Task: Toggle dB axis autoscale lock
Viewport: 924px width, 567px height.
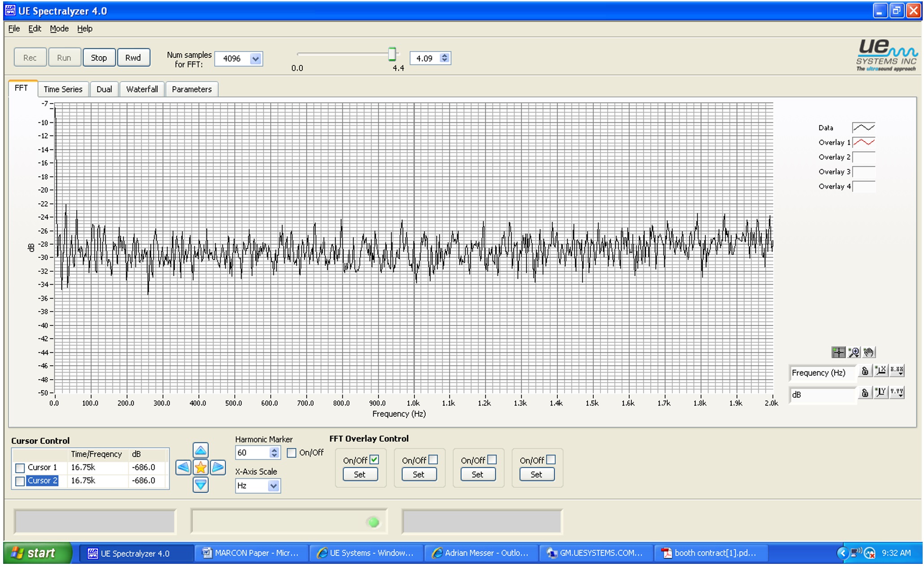Action: coord(865,393)
